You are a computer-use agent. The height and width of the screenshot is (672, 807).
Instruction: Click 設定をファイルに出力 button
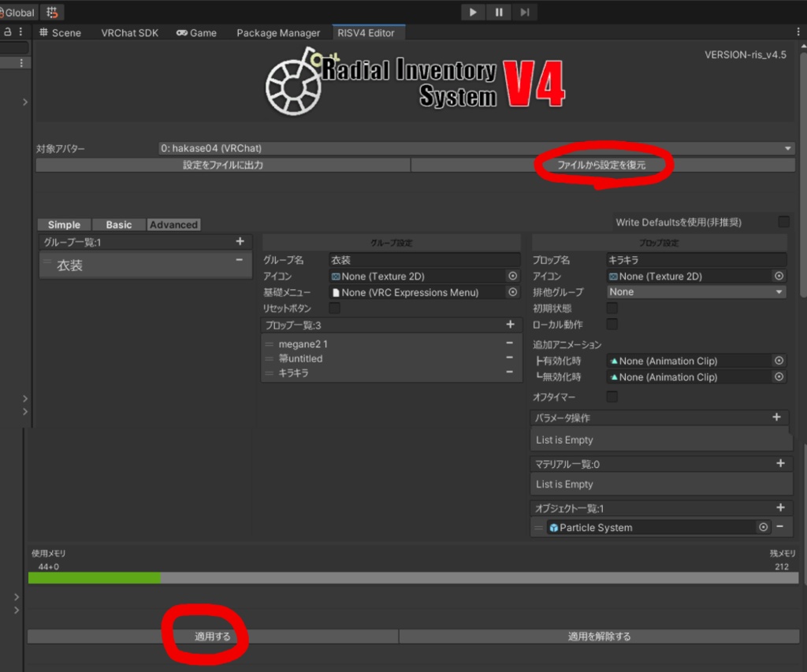click(x=223, y=165)
